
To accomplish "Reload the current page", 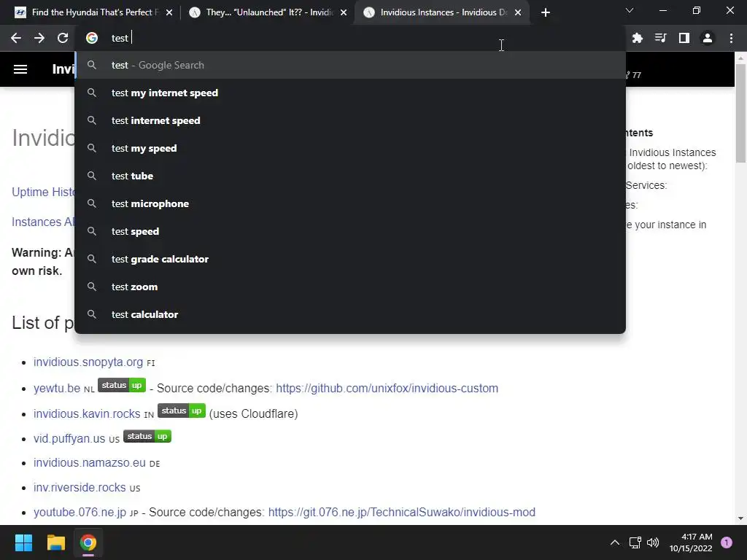I will point(63,38).
